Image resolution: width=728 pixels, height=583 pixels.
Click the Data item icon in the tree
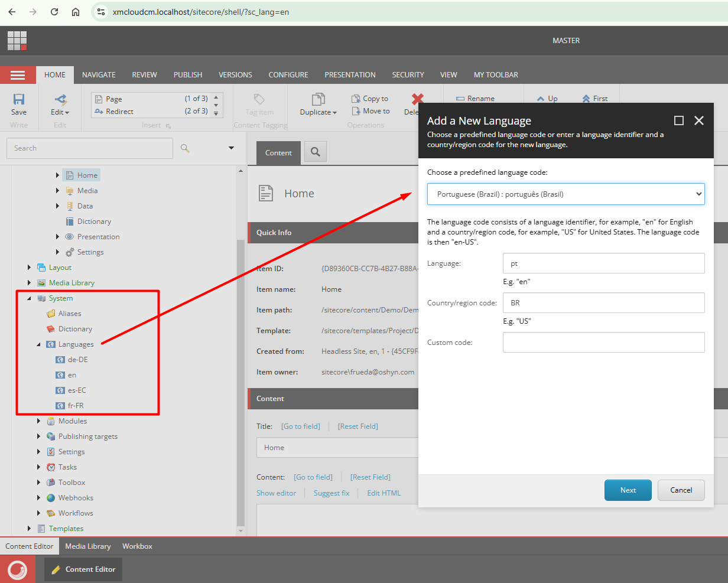click(70, 206)
